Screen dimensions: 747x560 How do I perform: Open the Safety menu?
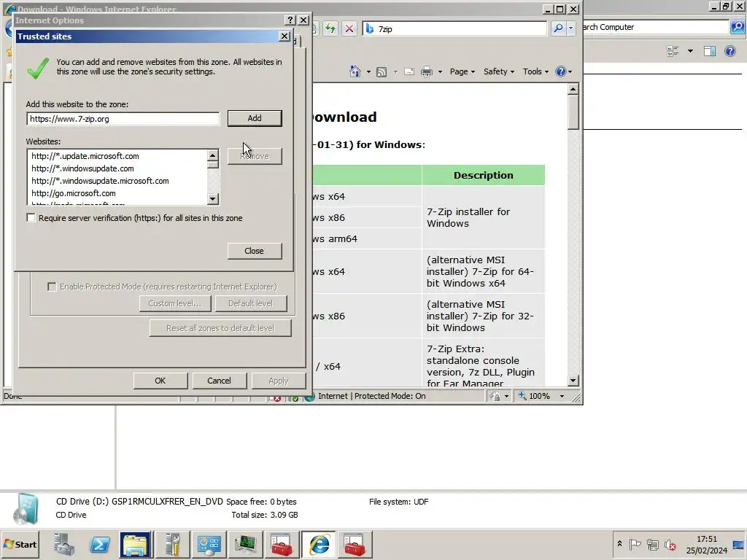tap(499, 71)
